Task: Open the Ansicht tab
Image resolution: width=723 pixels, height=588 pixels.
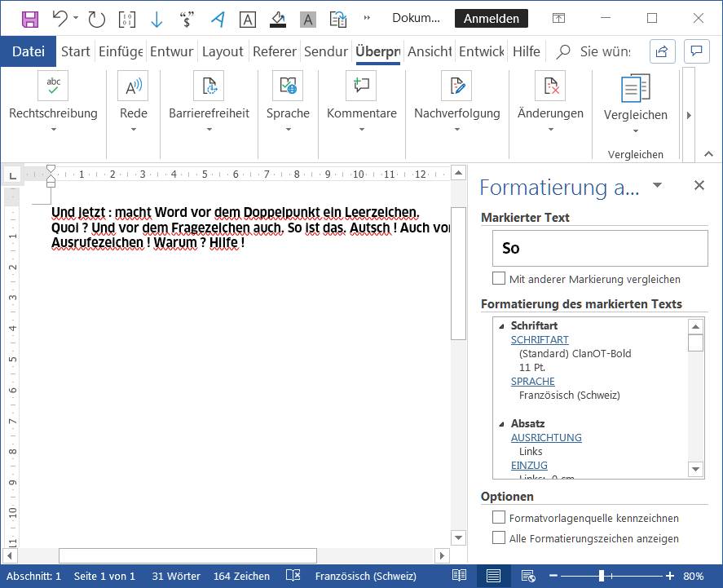Action: tap(430, 51)
